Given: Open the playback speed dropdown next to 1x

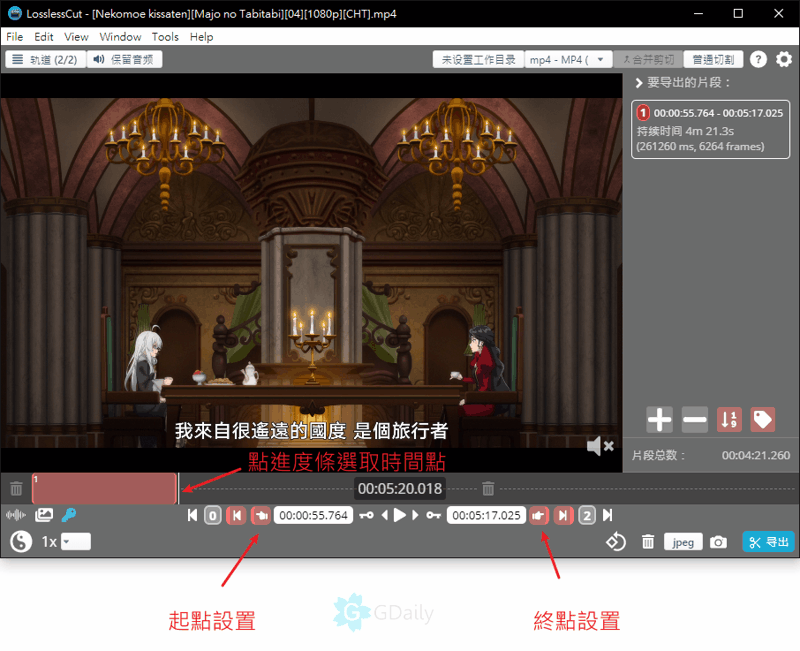Looking at the screenshot, I should coord(76,541).
